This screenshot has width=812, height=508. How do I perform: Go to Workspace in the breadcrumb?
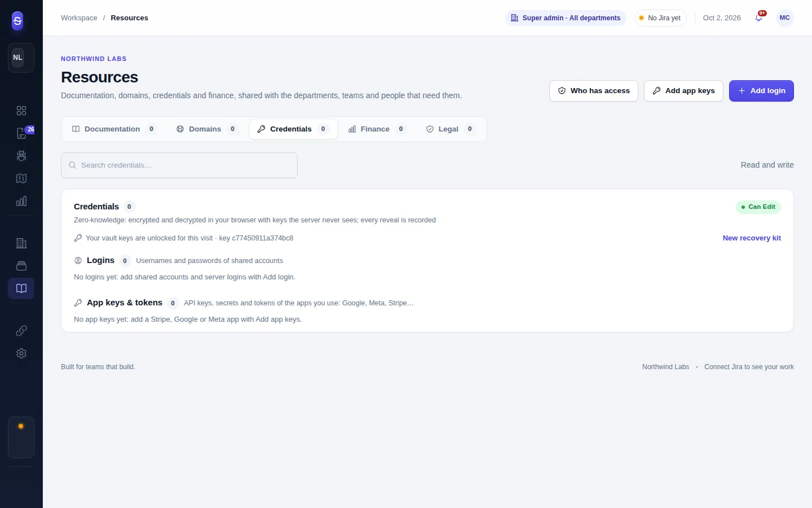(x=79, y=18)
